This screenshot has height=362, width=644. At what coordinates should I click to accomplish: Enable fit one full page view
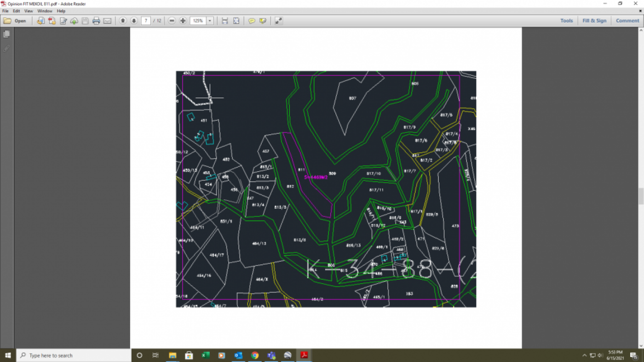click(x=236, y=21)
